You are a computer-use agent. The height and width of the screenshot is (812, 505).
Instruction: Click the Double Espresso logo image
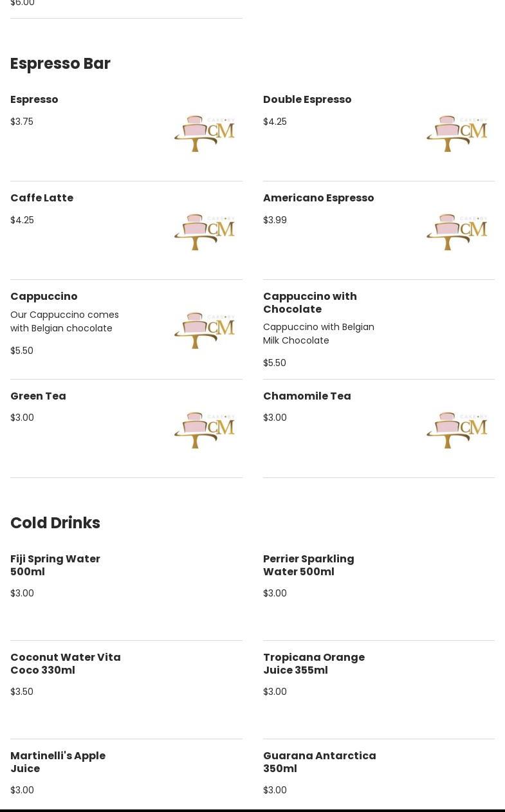(457, 133)
